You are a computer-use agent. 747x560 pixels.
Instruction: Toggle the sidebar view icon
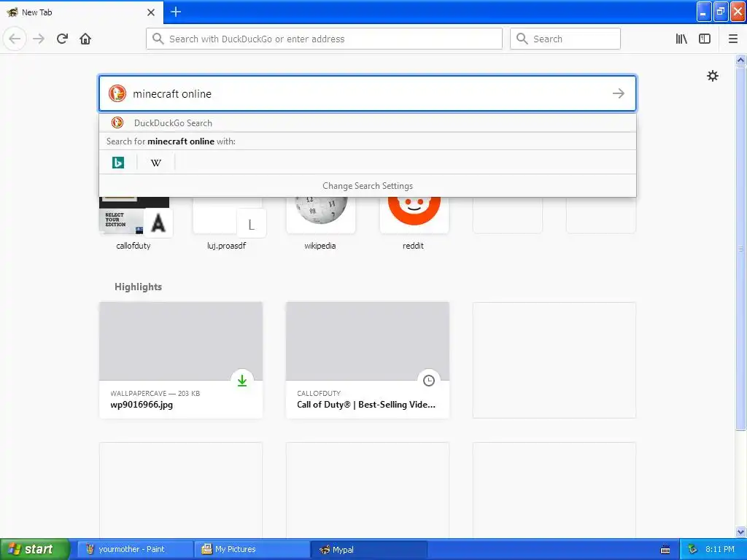point(705,39)
